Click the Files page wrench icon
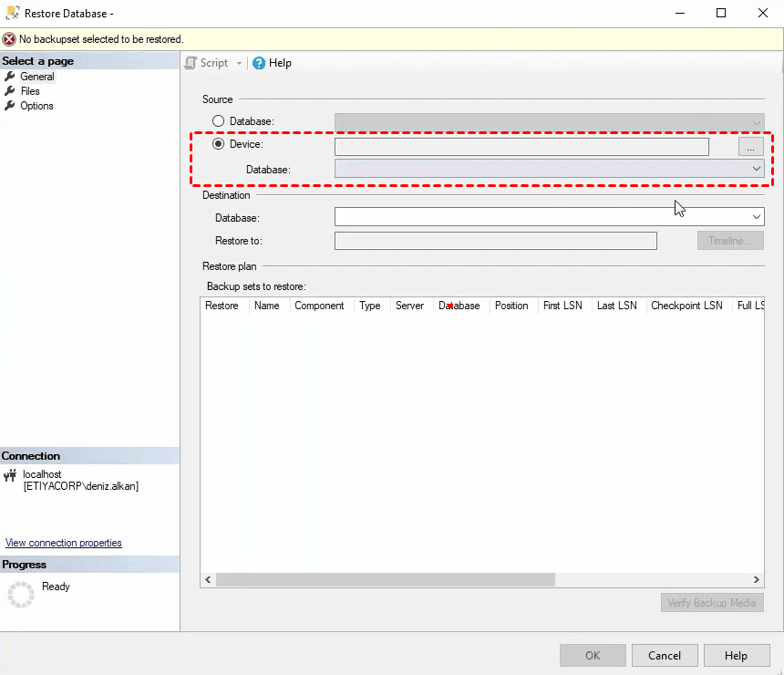The width and height of the screenshot is (784, 675). (9, 90)
